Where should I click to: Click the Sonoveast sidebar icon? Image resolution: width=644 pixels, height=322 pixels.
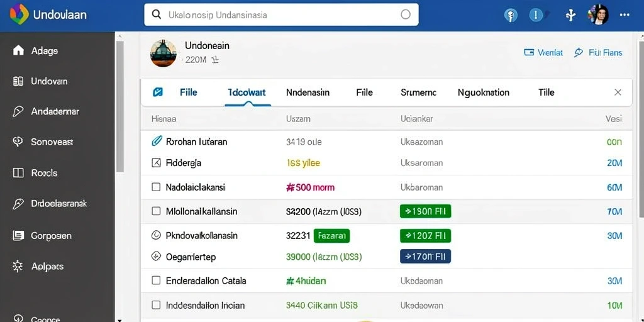pyautogui.click(x=18, y=142)
